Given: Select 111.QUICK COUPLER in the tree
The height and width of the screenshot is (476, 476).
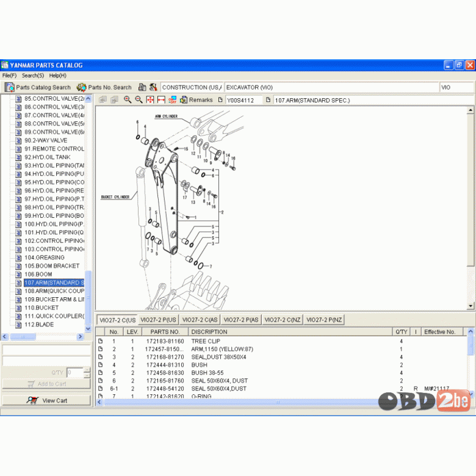Looking at the screenshot, I should (54, 316).
